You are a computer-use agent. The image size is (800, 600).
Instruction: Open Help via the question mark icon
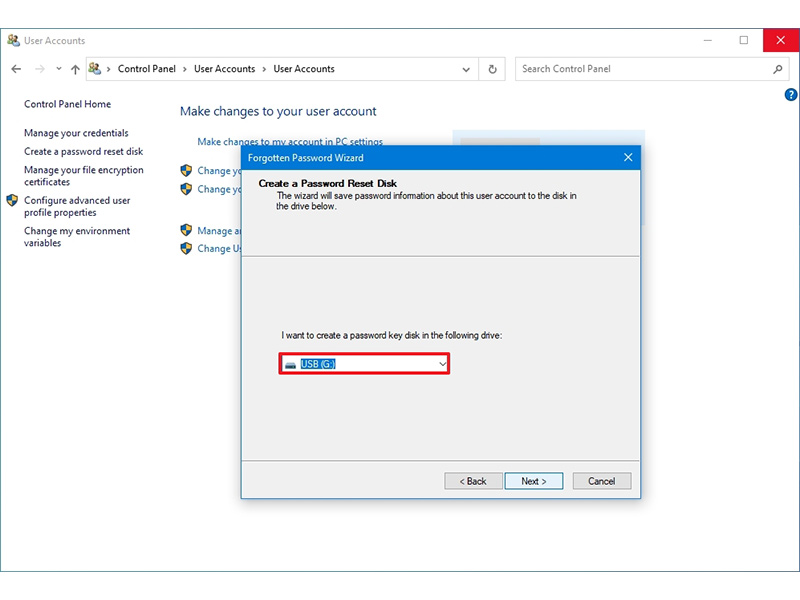[791, 94]
